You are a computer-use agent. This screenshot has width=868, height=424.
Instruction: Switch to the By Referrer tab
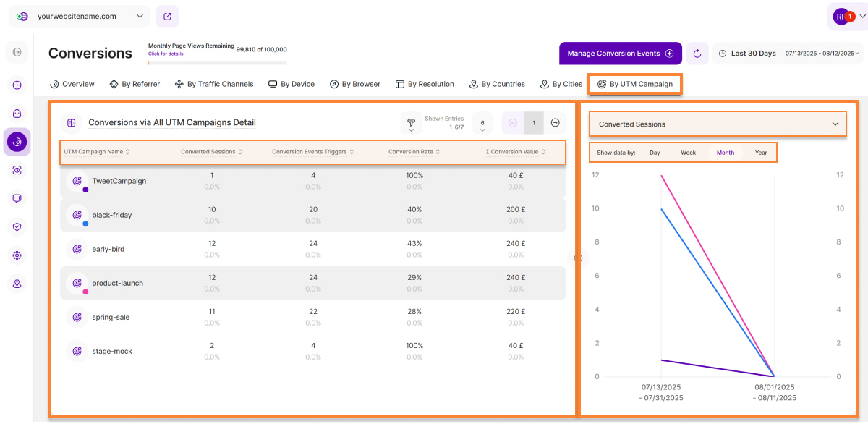tap(135, 84)
